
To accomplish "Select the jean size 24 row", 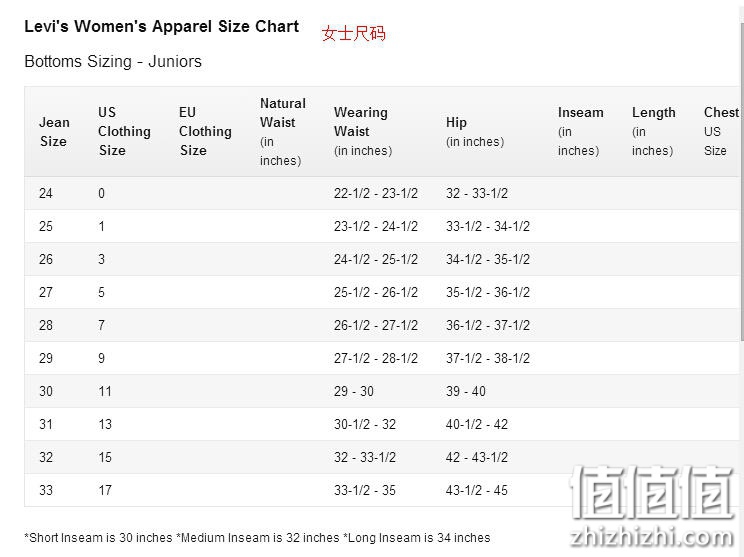I will click(x=382, y=194).
